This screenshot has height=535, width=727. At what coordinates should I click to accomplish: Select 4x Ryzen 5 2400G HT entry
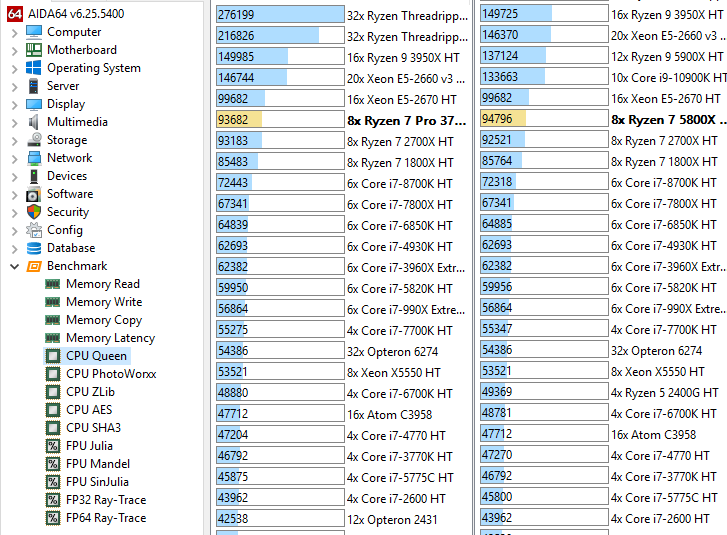point(664,393)
